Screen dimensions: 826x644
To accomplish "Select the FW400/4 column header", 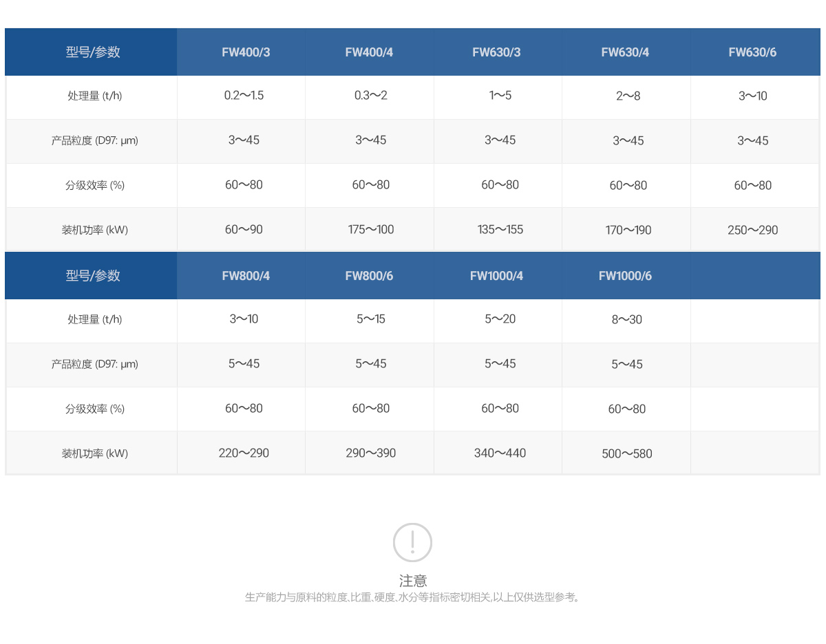I will point(369,52).
